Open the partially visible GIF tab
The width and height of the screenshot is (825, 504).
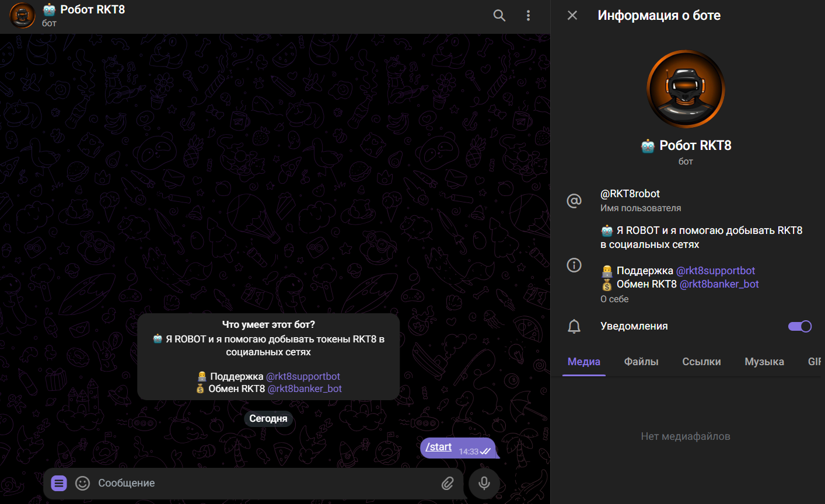tap(814, 362)
